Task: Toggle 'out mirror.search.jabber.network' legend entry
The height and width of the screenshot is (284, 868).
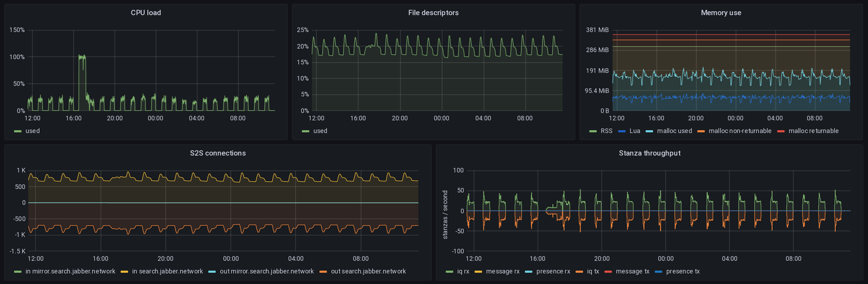Action: pyautogui.click(x=267, y=271)
